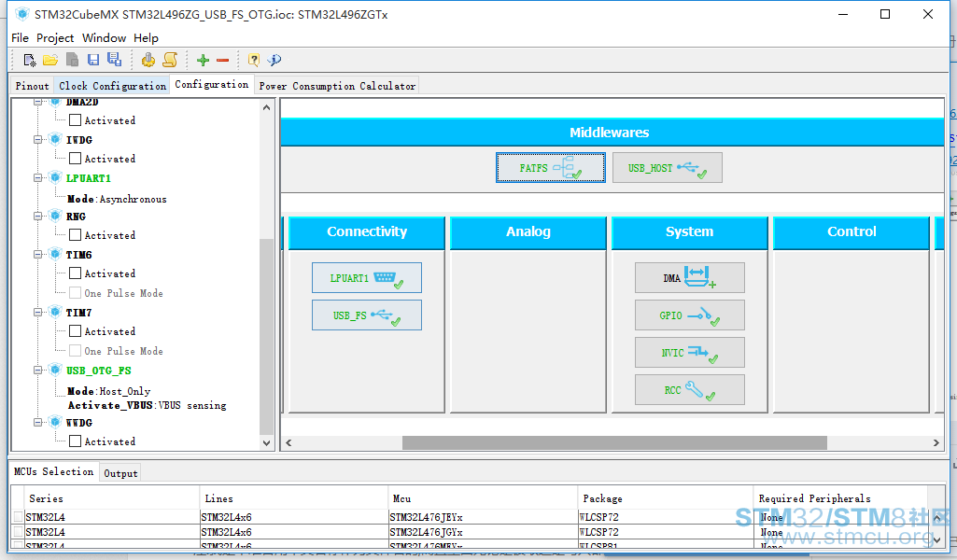Check the IWDG Activated checkbox
The image size is (957, 560).
coord(75,159)
